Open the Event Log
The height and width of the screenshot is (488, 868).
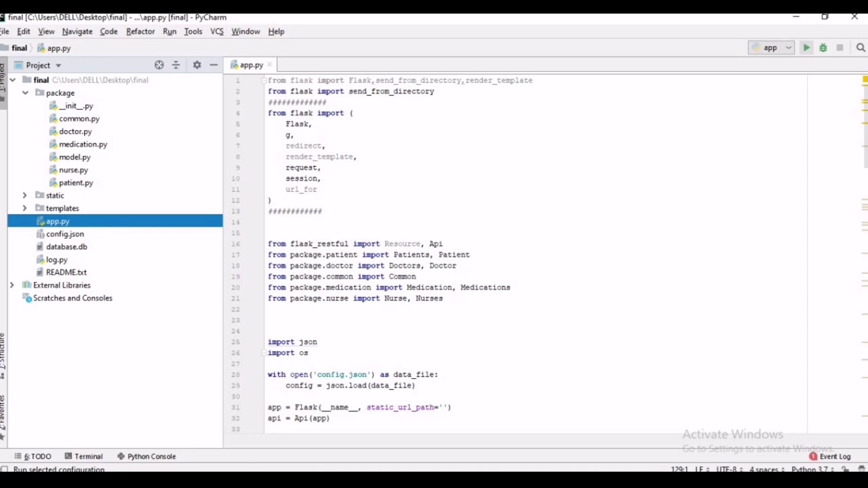[x=829, y=457]
